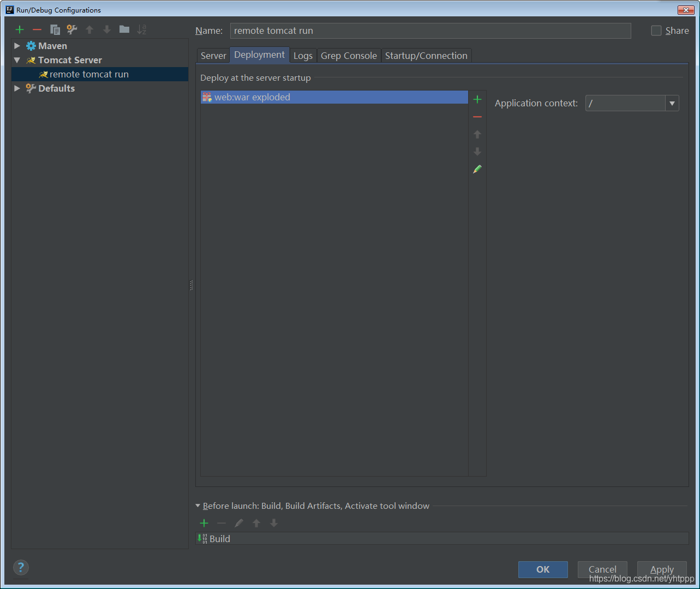Remove before-launch task minus icon

coord(222,523)
